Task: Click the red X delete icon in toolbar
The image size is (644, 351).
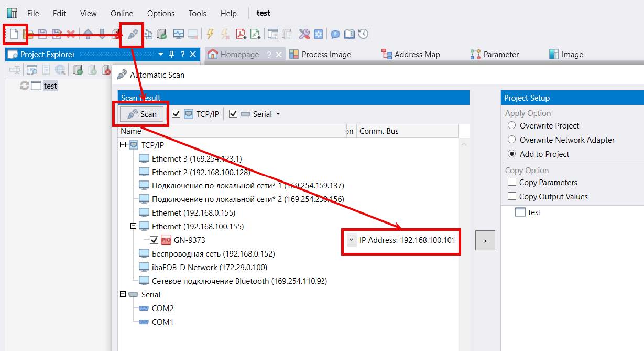Action: click(71, 34)
